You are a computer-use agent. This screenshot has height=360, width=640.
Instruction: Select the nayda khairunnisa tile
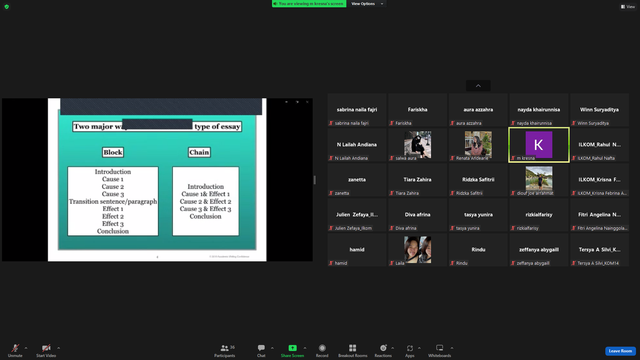click(539, 110)
